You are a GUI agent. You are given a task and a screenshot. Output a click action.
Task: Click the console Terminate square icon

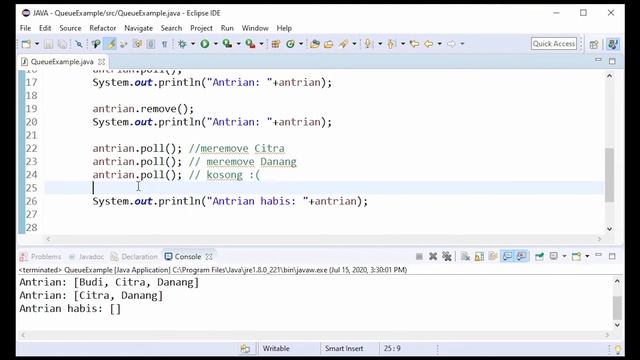point(419,256)
